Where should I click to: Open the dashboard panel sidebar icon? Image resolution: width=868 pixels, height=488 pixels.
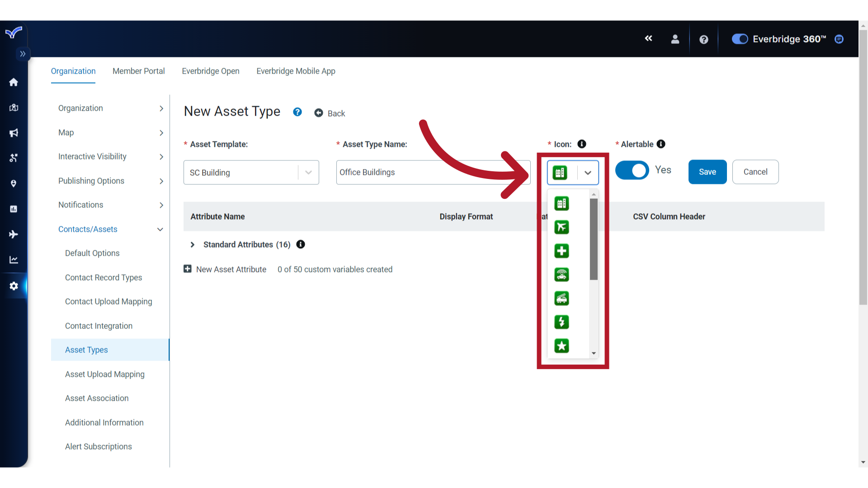coord(14,209)
